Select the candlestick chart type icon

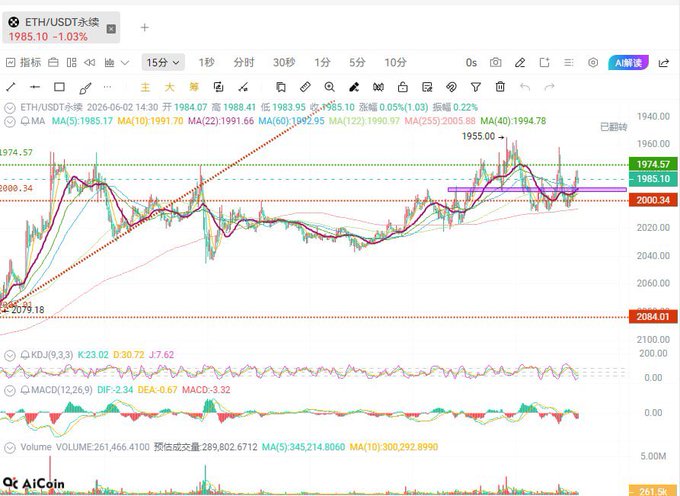109,62
